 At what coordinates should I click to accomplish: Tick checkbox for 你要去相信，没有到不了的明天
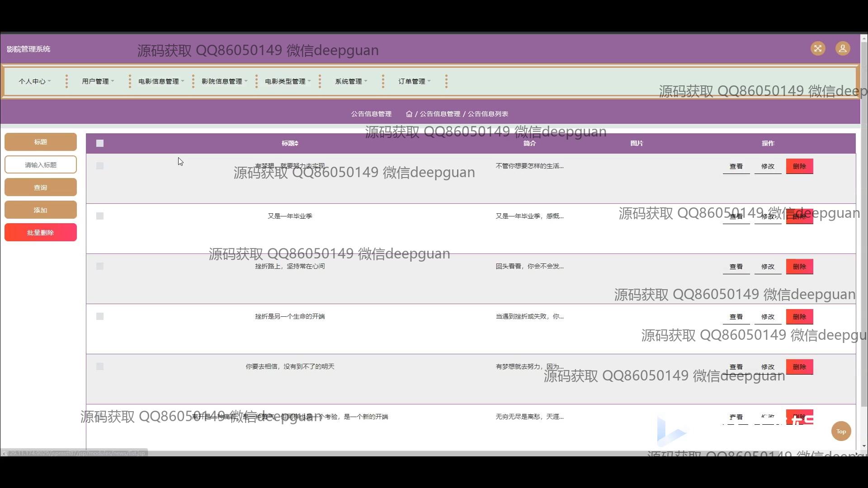pyautogui.click(x=100, y=366)
